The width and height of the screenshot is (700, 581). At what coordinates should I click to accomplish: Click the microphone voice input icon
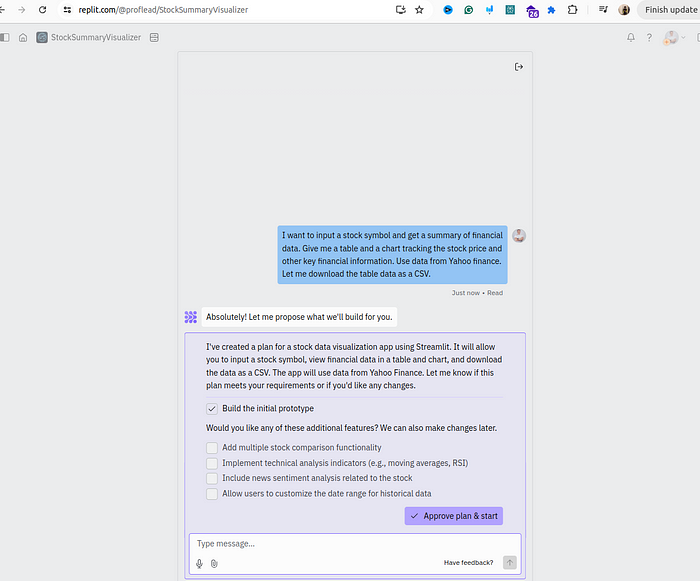click(x=200, y=564)
